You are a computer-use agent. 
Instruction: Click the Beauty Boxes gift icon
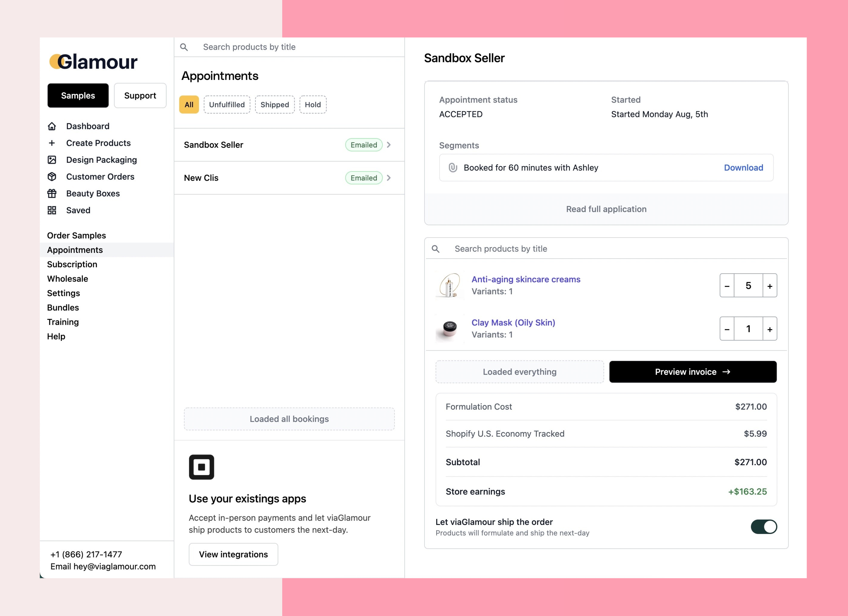[x=52, y=194]
